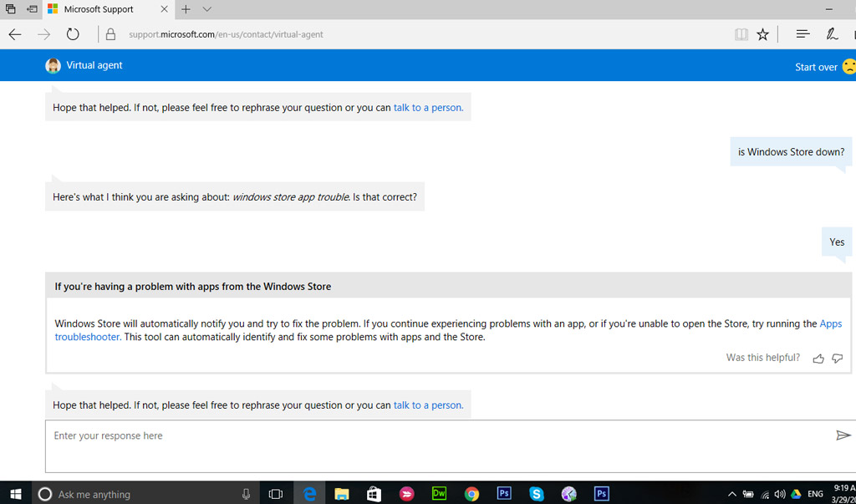Open Windows Store from the taskbar
The height and width of the screenshot is (504, 856).
(x=374, y=494)
